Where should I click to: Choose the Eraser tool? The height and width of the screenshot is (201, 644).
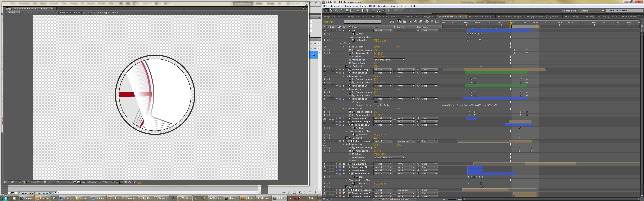click(x=383, y=11)
